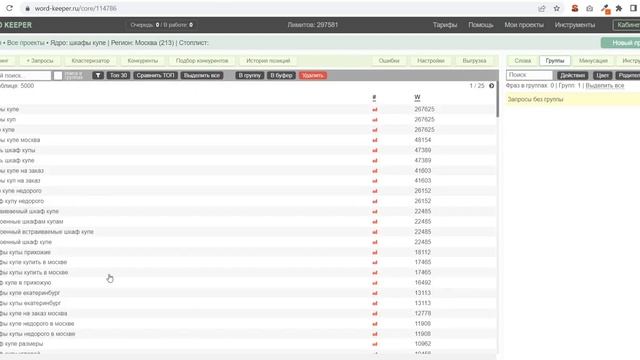Open the browser extensions puzzle menu
Image resolution: width=640 pixels, height=360 pixels.
click(x=619, y=9)
